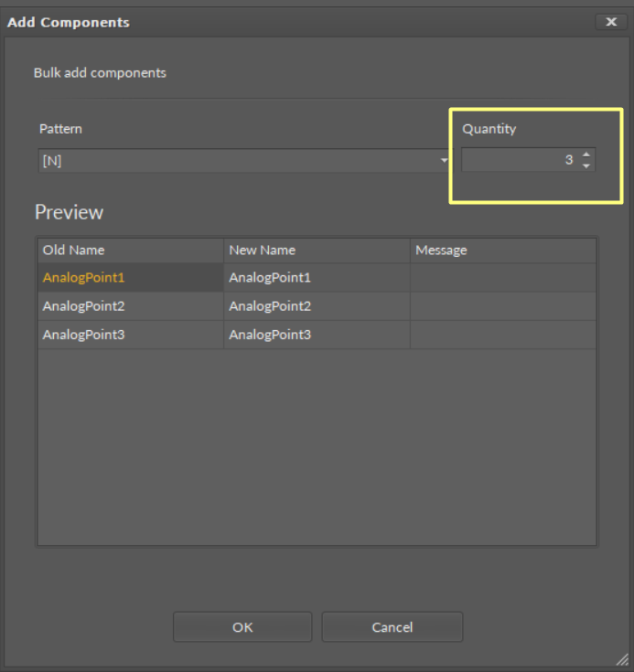Select AnalogPoint2 in Old Name column
The height and width of the screenshot is (672, 634).
click(84, 306)
